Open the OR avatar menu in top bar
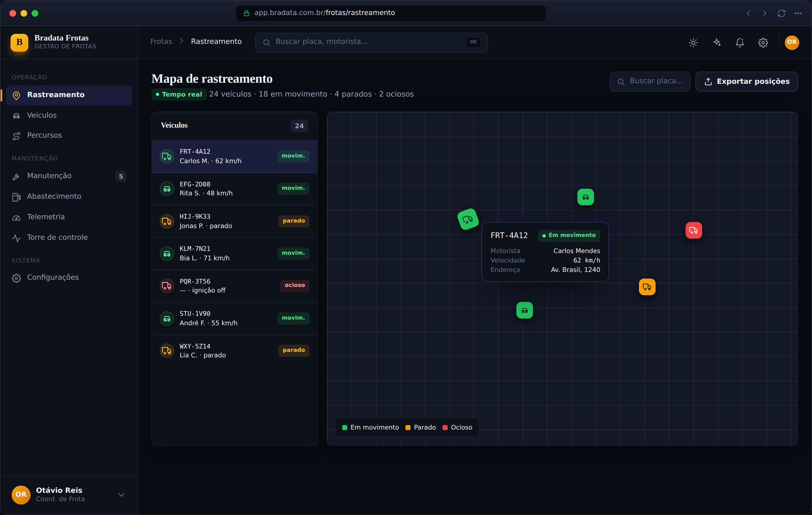812x515 pixels. [791, 42]
